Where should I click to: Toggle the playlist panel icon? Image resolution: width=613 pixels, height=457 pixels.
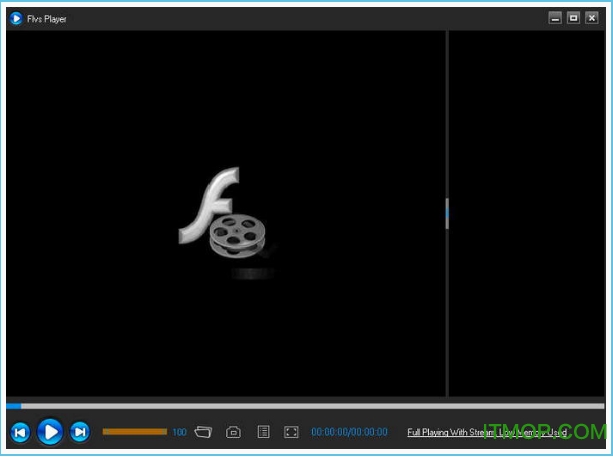click(x=263, y=432)
